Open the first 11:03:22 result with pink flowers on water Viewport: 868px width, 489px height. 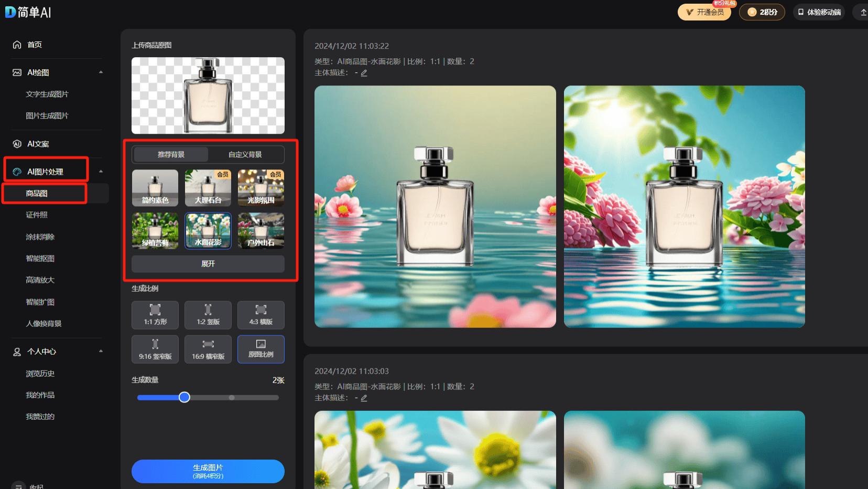tap(435, 207)
